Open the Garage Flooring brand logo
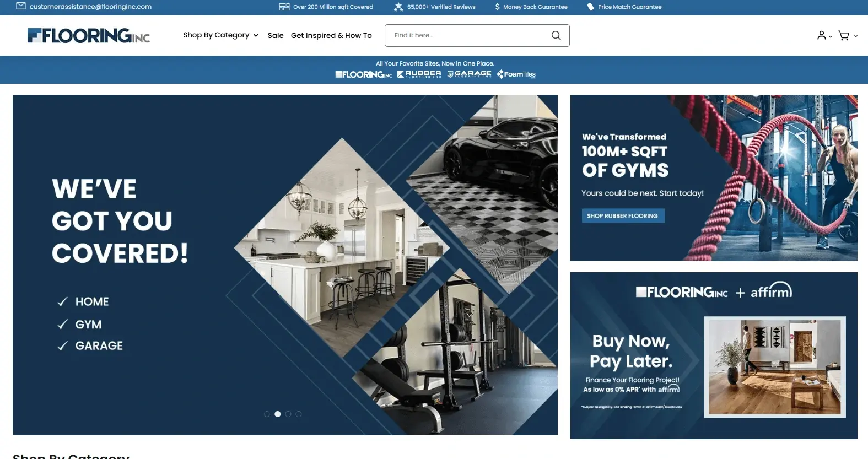 click(x=469, y=74)
